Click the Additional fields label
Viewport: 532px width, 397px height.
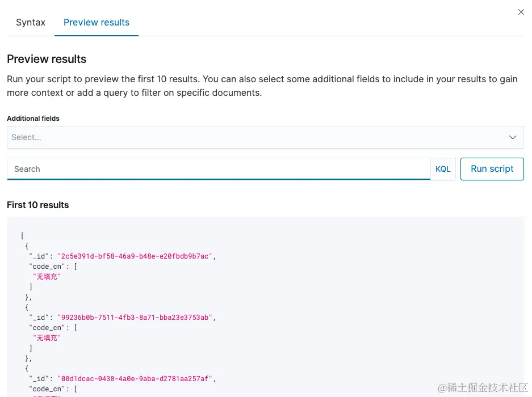(33, 119)
